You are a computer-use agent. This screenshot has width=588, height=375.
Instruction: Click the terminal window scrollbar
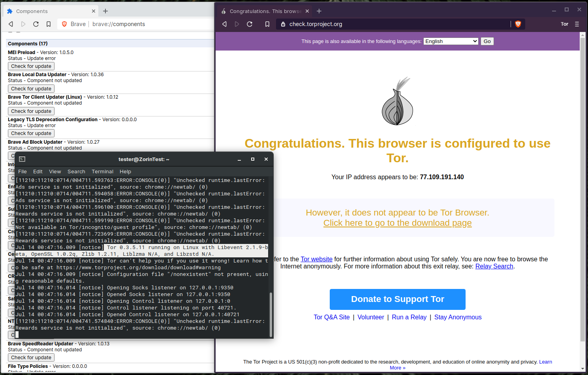click(271, 315)
